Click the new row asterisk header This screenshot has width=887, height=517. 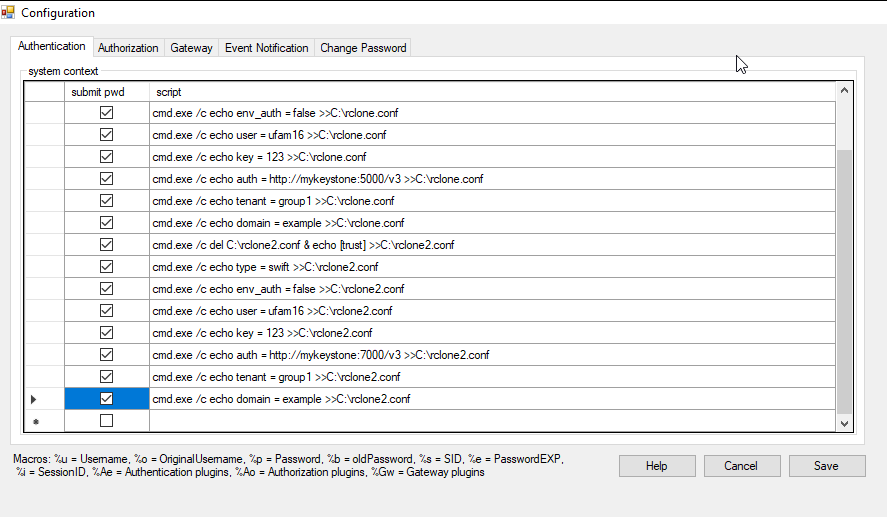pos(35,421)
